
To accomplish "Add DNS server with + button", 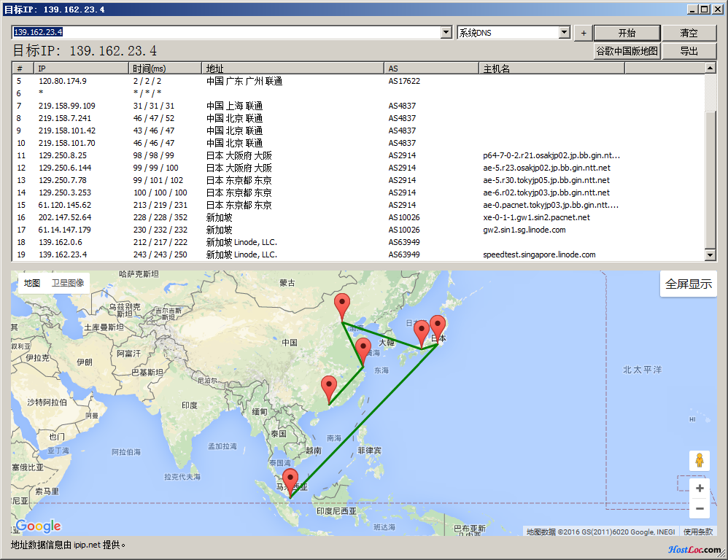I will click(584, 33).
